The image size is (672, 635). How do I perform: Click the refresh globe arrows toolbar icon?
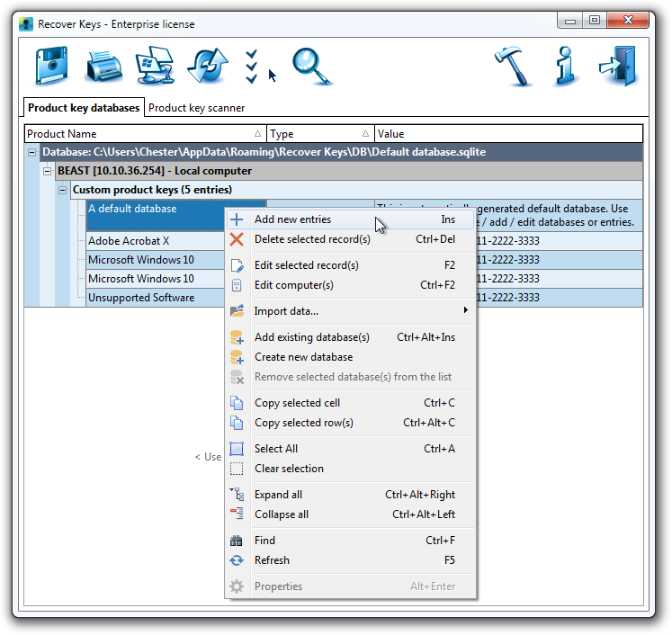(208, 66)
